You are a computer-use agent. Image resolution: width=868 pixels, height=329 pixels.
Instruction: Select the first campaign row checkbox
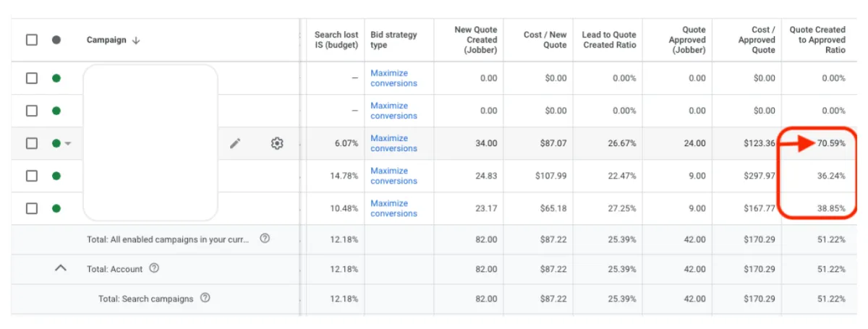[32, 78]
